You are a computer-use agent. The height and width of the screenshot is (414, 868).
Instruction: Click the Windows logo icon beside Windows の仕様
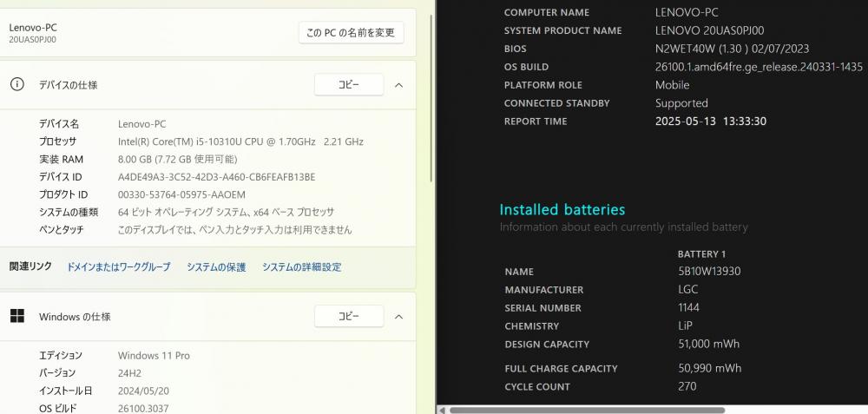(x=17, y=316)
